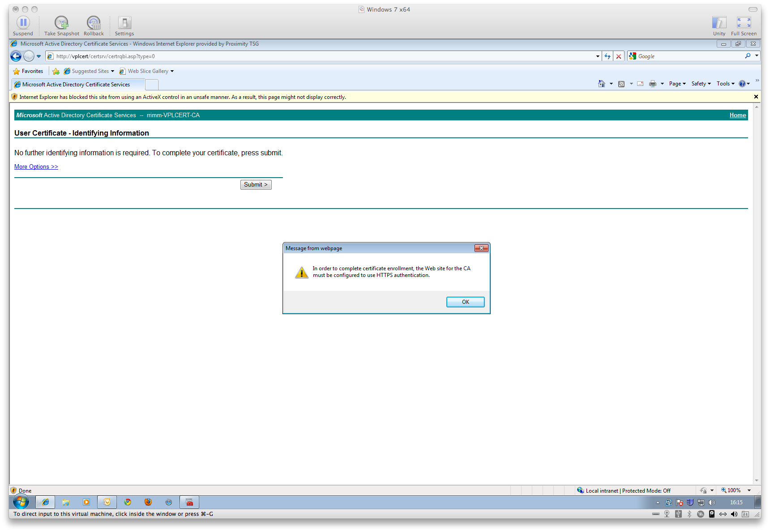Click the shared folders icon in VM bar
Image resolution: width=770 pixels, height=532 pixels.
tap(745, 514)
